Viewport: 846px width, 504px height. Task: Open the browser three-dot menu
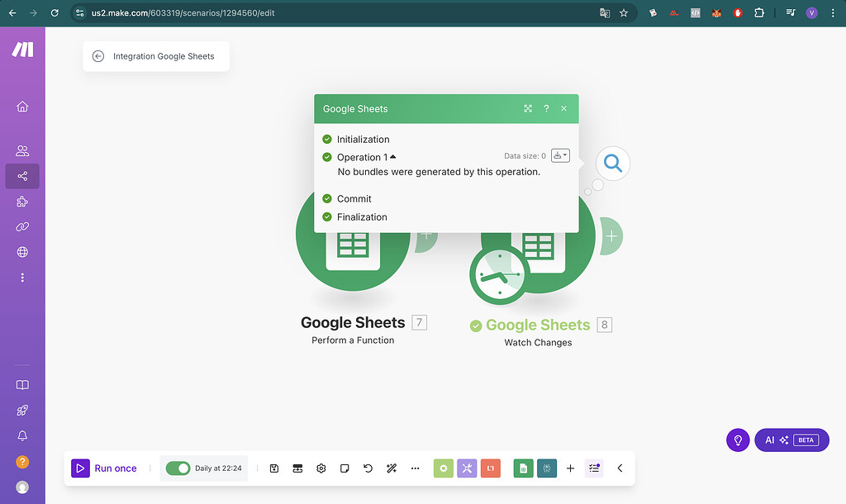[832, 12]
